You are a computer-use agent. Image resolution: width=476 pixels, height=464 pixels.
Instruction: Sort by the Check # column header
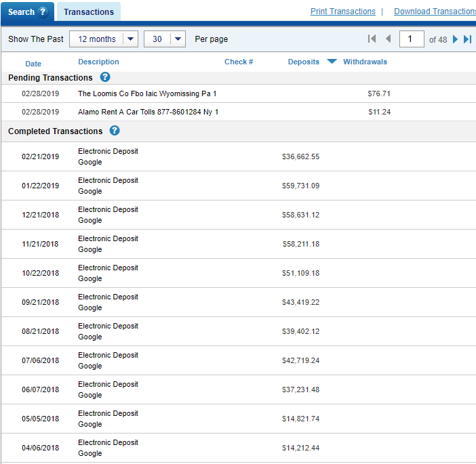point(239,62)
